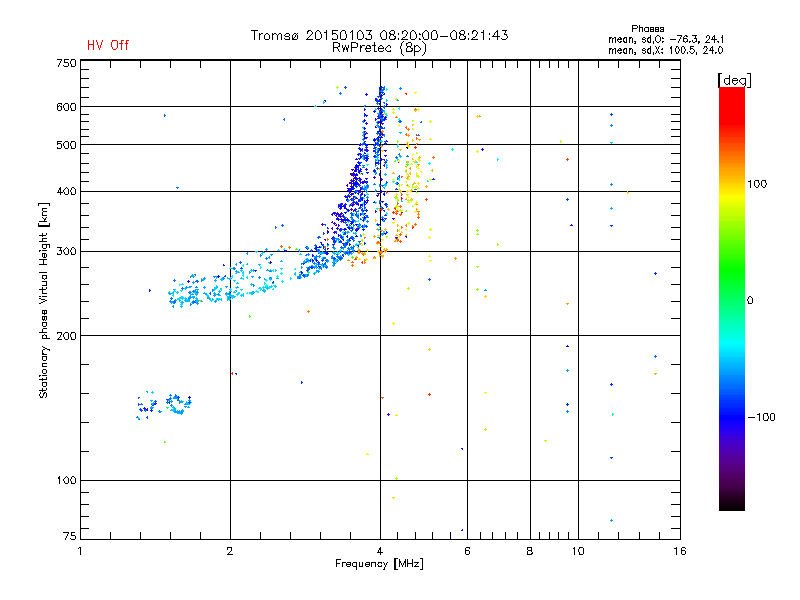Select the 'mean, sd,X: 100.5, 24.0' line
Image resolution: width=800 pixels, height=600 pixels.
[665, 50]
